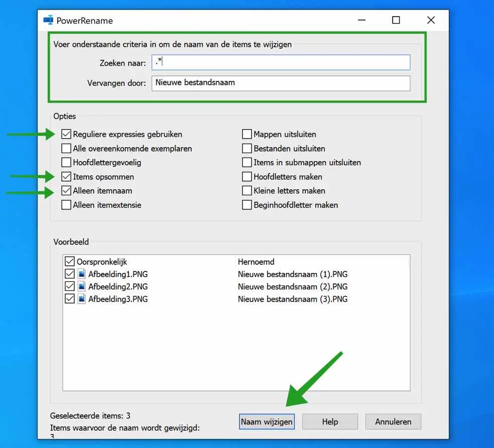Click the Vervangen door text field
The width and height of the screenshot is (494, 448).
[281, 83]
